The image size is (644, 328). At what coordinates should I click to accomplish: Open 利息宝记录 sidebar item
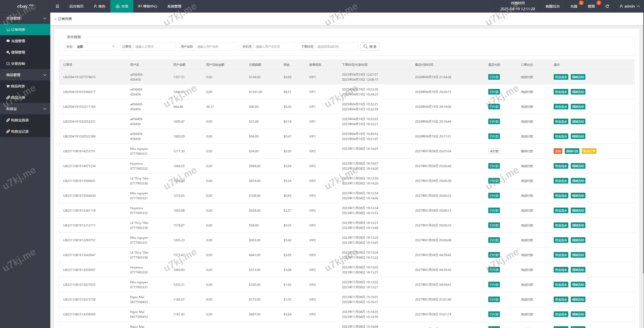tap(20, 131)
